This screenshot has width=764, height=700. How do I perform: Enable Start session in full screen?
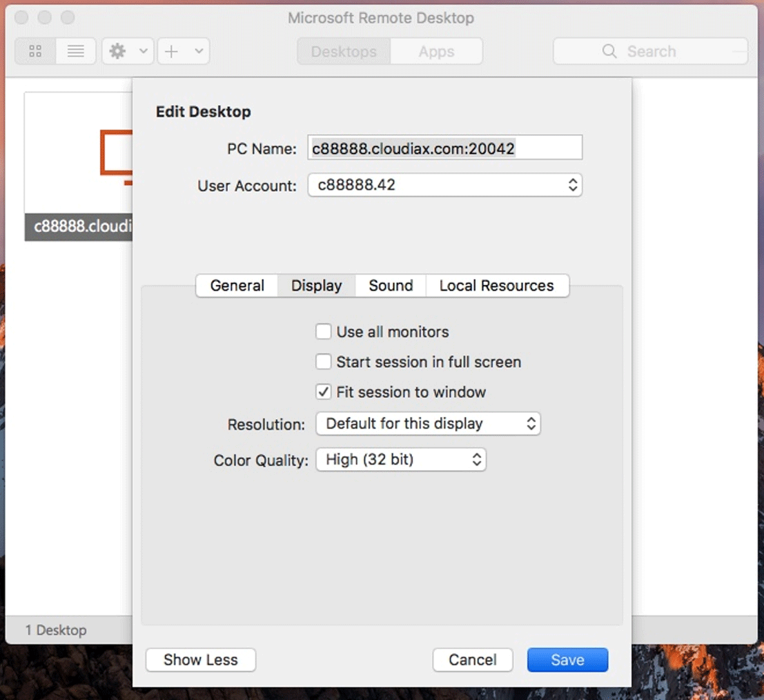click(x=324, y=362)
